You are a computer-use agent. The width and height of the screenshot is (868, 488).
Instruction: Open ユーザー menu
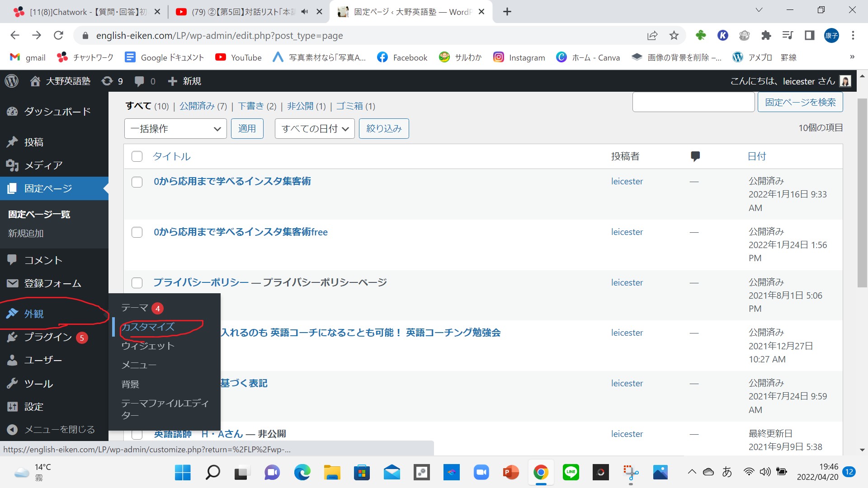click(x=54, y=360)
